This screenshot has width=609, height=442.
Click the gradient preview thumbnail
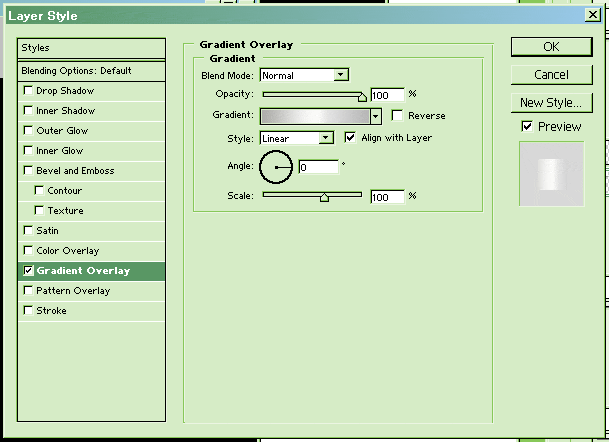click(551, 174)
